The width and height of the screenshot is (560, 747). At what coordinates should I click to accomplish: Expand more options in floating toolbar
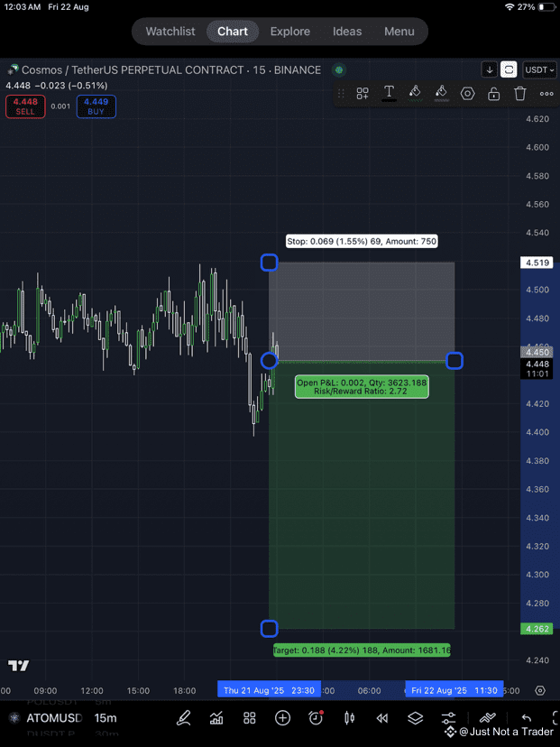click(x=546, y=94)
